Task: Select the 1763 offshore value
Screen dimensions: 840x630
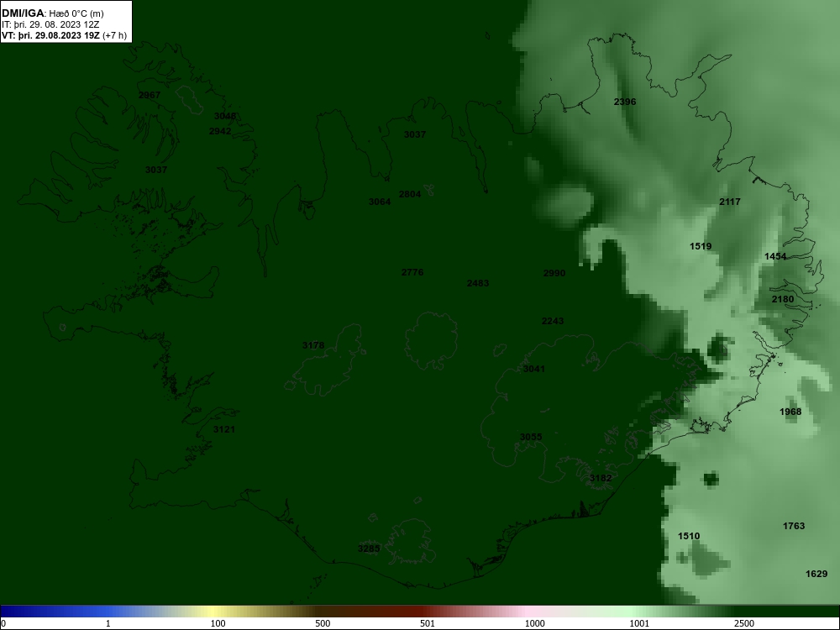Action: pos(794,526)
